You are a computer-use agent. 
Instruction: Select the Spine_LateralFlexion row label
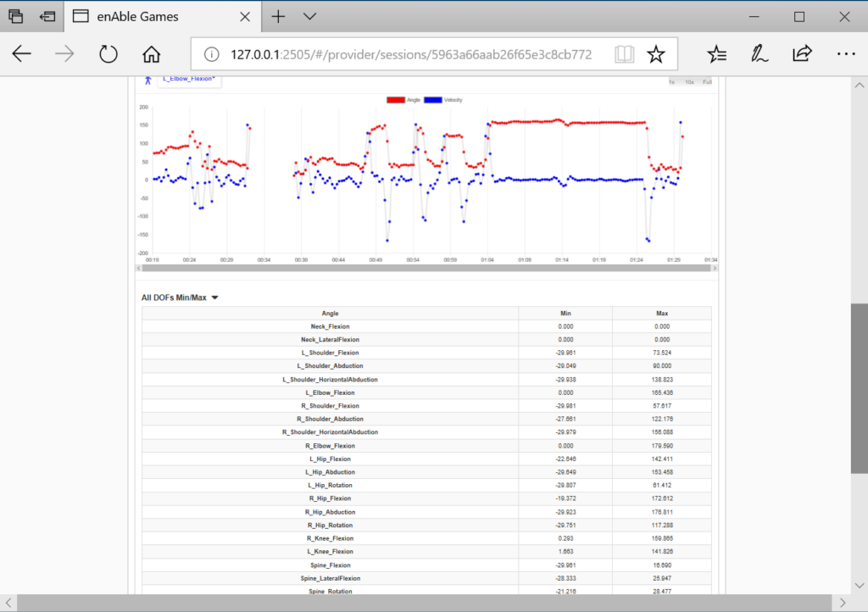[330, 579]
